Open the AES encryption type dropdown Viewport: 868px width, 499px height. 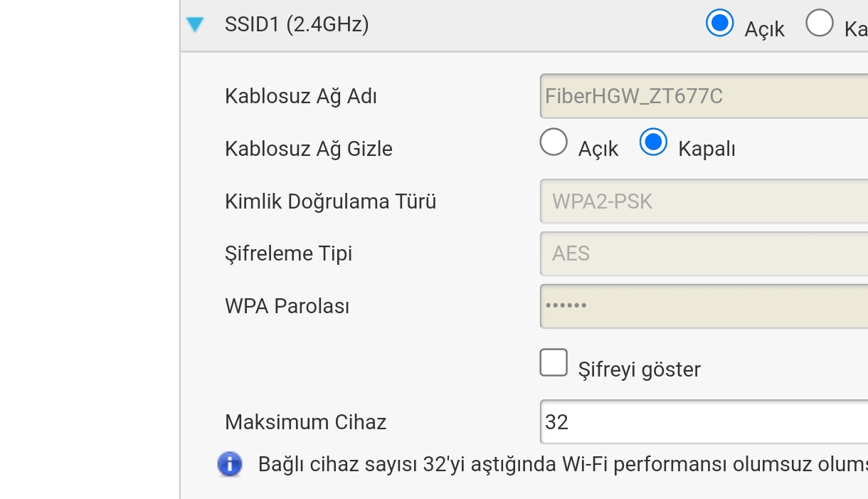tap(703, 253)
